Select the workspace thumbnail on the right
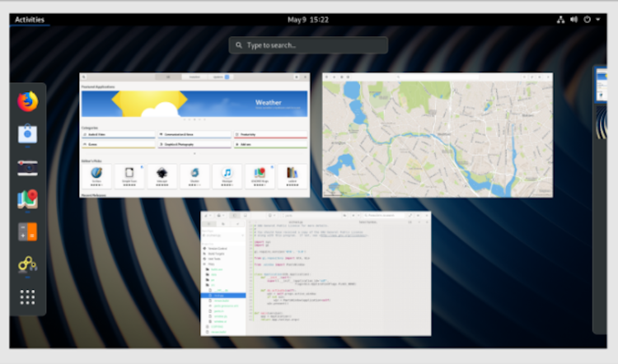The image size is (618, 364). [601, 86]
